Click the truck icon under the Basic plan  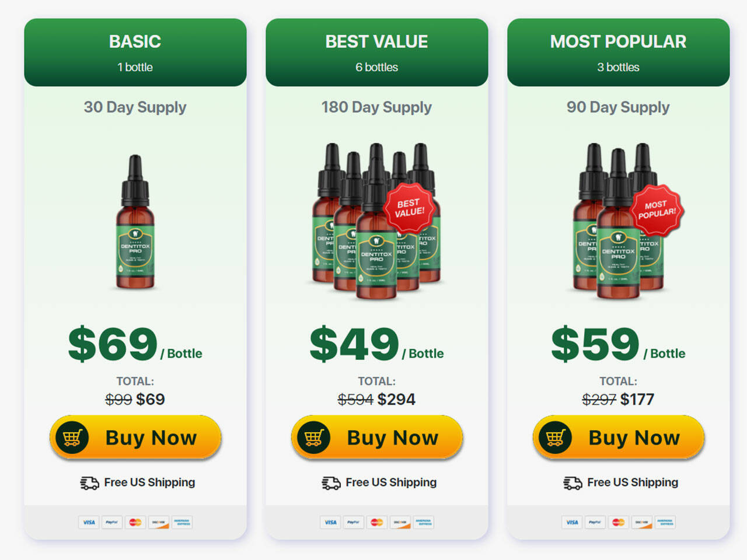click(x=89, y=483)
